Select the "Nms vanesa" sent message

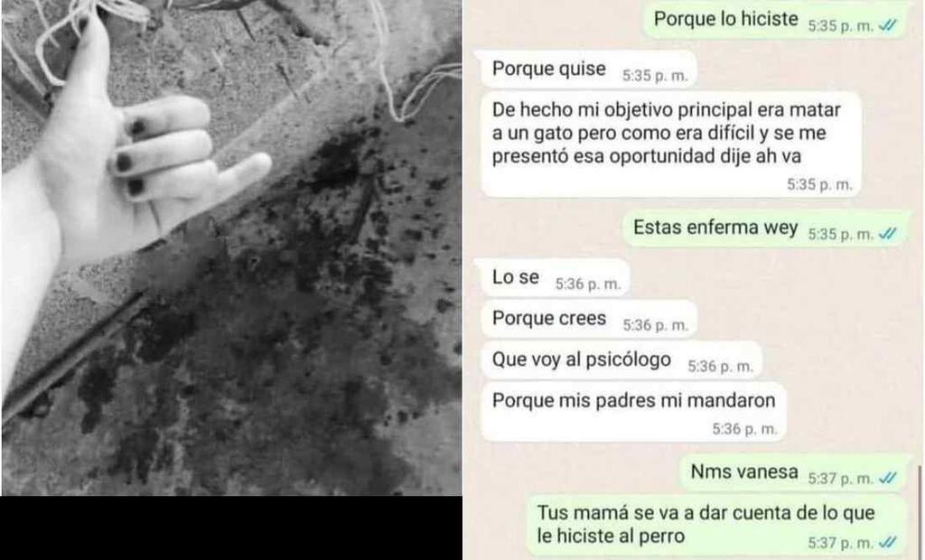tap(793, 473)
